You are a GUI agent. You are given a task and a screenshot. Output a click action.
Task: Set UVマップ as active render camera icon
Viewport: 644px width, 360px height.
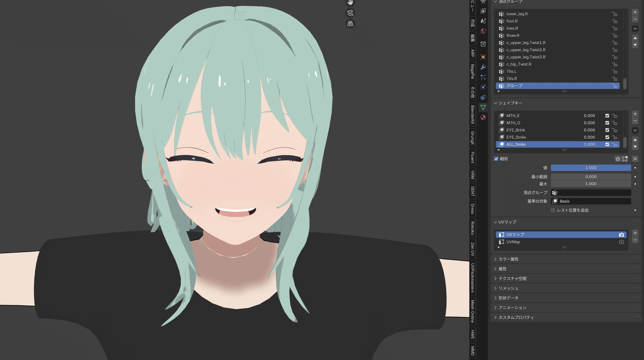tap(621, 235)
